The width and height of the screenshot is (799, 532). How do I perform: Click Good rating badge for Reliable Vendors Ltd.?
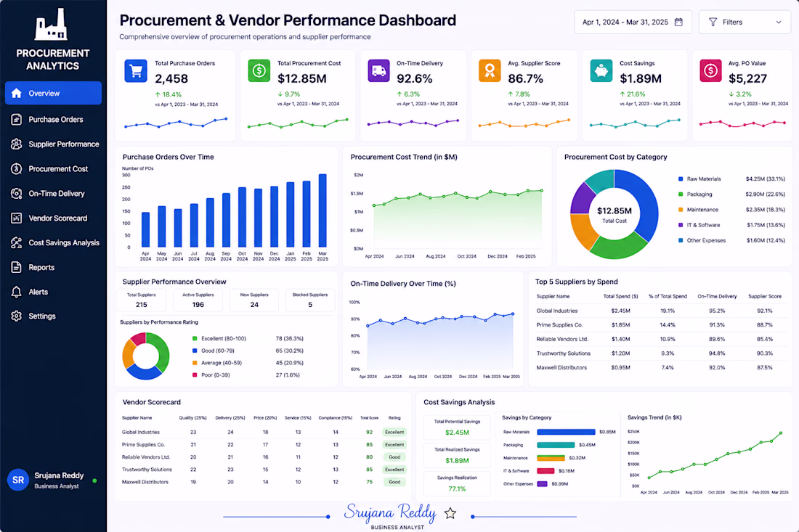coord(394,457)
